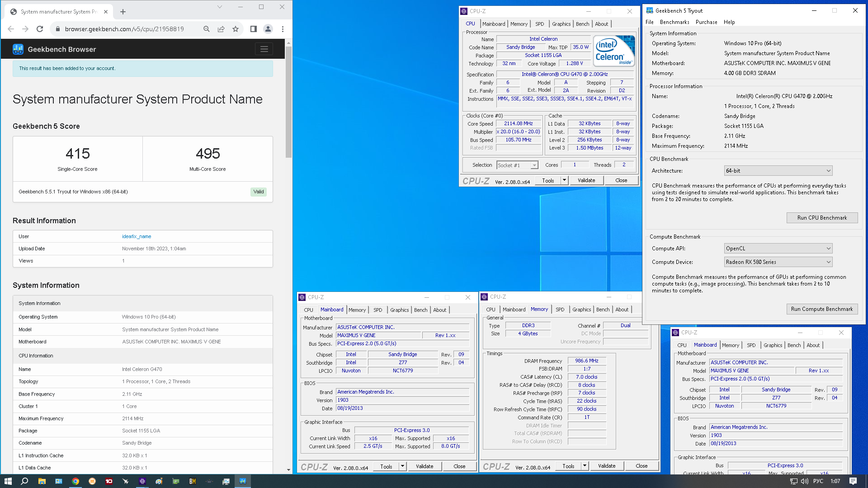Viewport: 868px width, 488px height.
Task: Select the Core Speed value 2114.08 MHz
Action: tap(519, 123)
